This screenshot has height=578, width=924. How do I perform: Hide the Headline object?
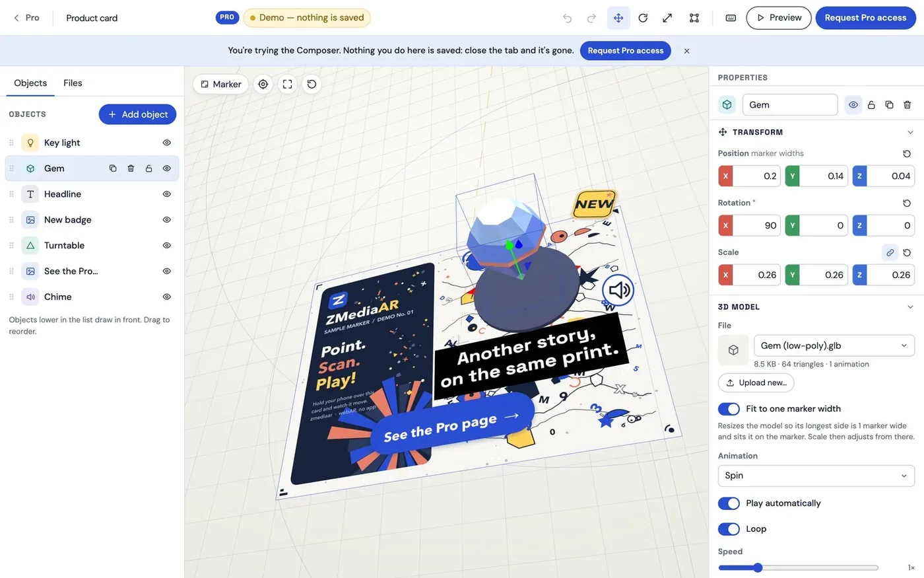coord(166,194)
